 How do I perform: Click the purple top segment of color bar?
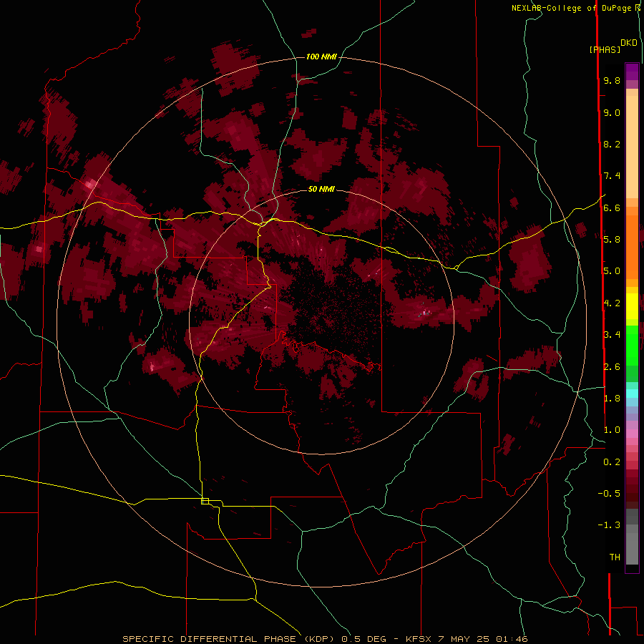click(632, 72)
